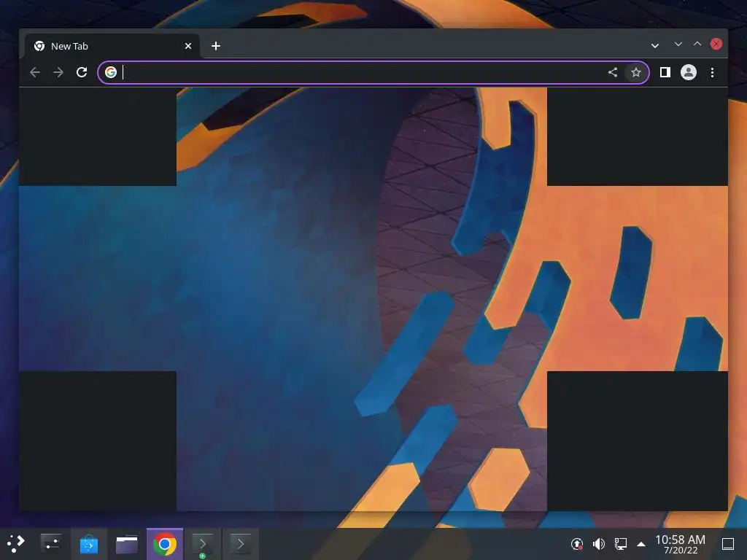Close the New Tab tab

[x=188, y=46]
